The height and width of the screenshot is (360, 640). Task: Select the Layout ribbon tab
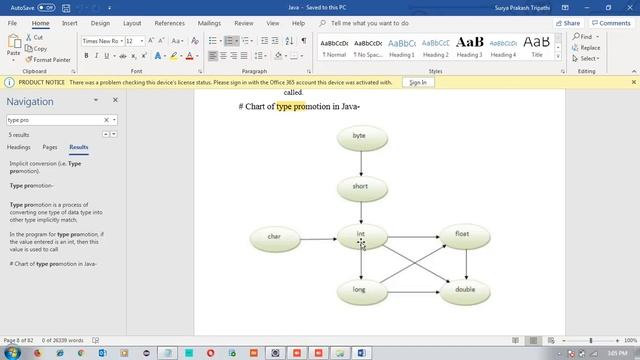132,23
